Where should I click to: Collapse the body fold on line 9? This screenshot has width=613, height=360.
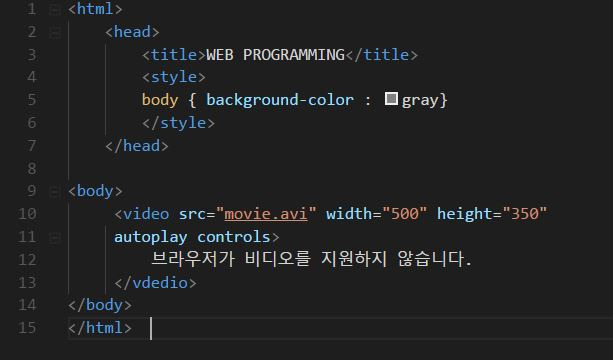pyautogui.click(x=55, y=192)
